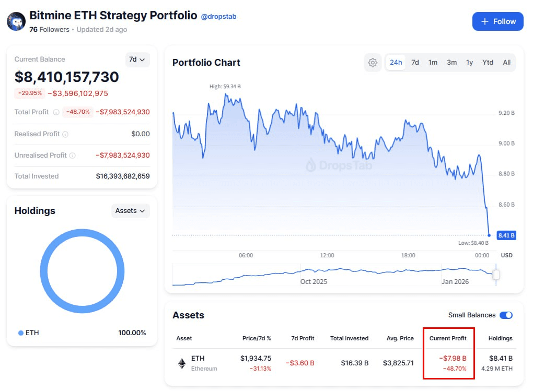533x392 pixels.
Task: Click the plus icon on Follow button
Action: (484, 21)
